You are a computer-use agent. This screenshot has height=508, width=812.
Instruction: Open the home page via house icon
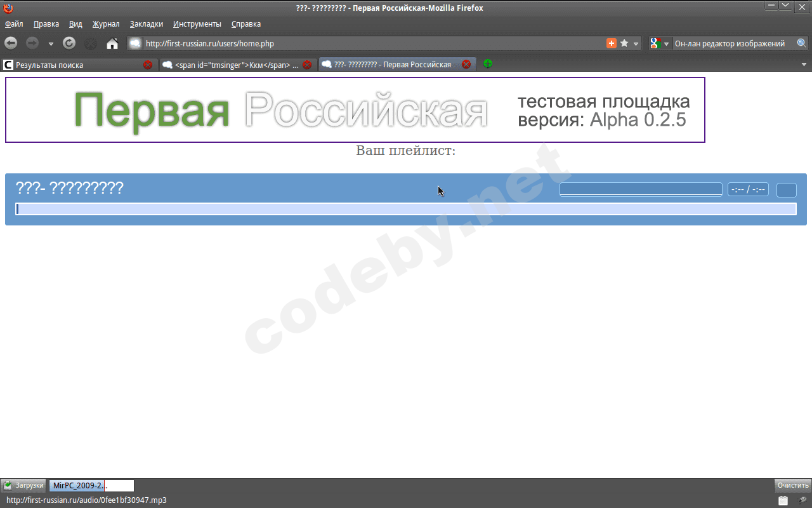[x=112, y=44]
